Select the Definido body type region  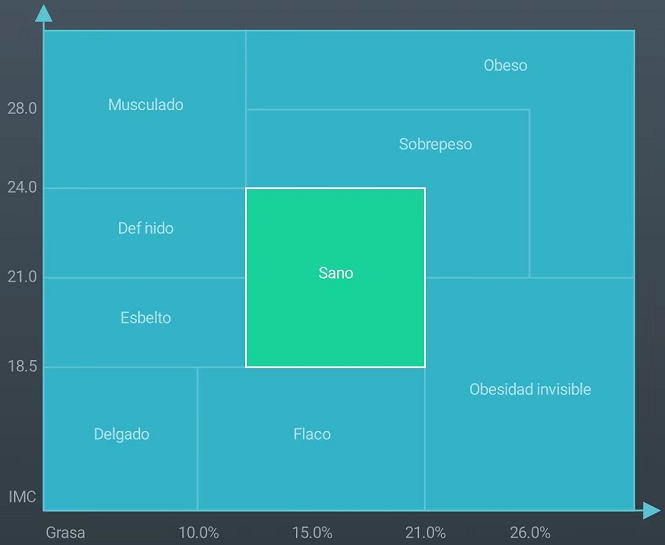tap(145, 229)
